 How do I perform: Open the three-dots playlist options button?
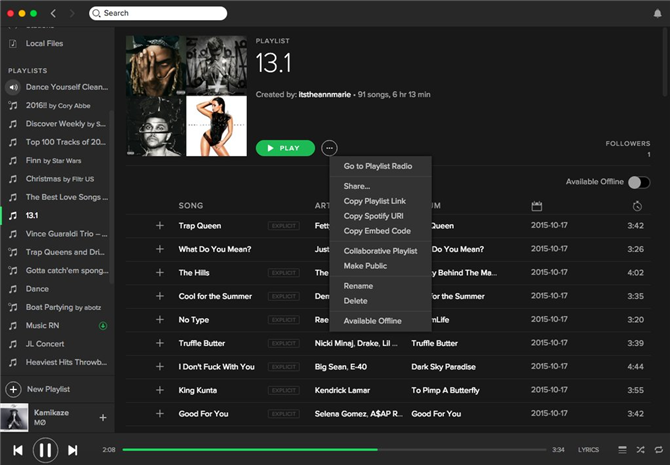[329, 148]
